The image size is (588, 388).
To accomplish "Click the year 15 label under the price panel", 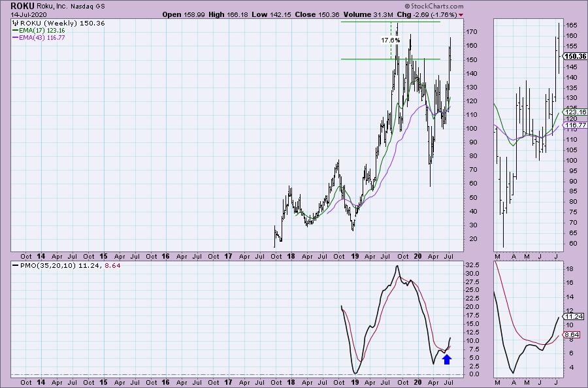I will coord(103,257).
